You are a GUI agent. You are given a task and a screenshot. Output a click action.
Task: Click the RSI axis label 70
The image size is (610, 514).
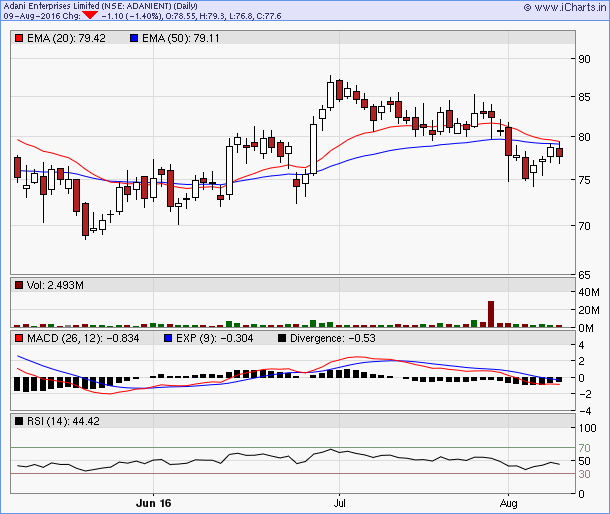click(x=584, y=448)
